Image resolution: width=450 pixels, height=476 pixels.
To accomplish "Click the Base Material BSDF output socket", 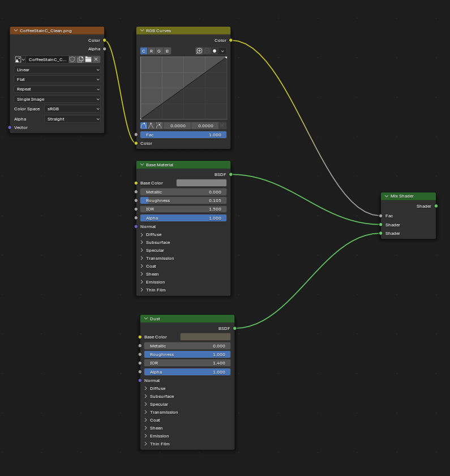I will click(231, 174).
